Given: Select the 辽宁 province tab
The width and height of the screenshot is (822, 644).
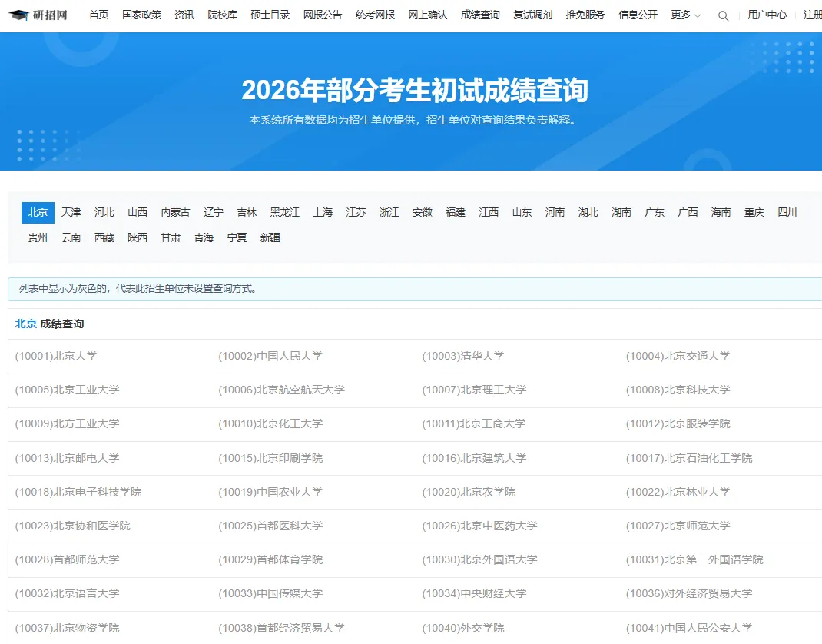Looking at the screenshot, I should [214, 212].
